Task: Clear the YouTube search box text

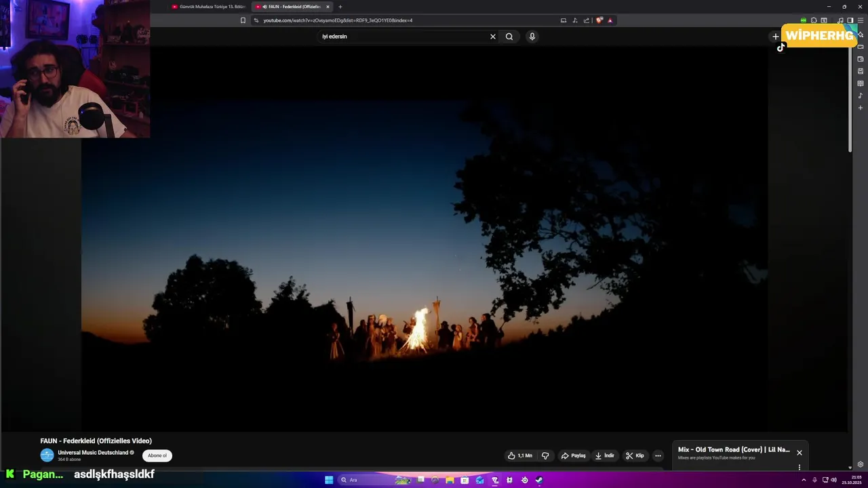Action: pyautogui.click(x=493, y=37)
